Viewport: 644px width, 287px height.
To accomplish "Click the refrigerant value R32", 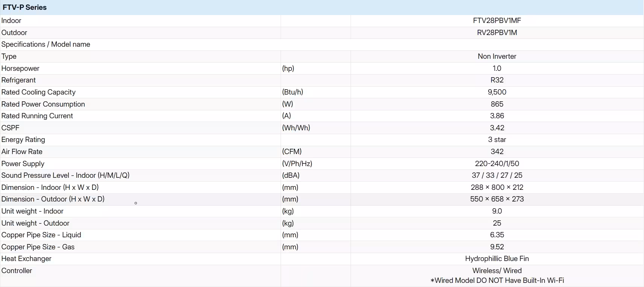I will pyautogui.click(x=497, y=80).
